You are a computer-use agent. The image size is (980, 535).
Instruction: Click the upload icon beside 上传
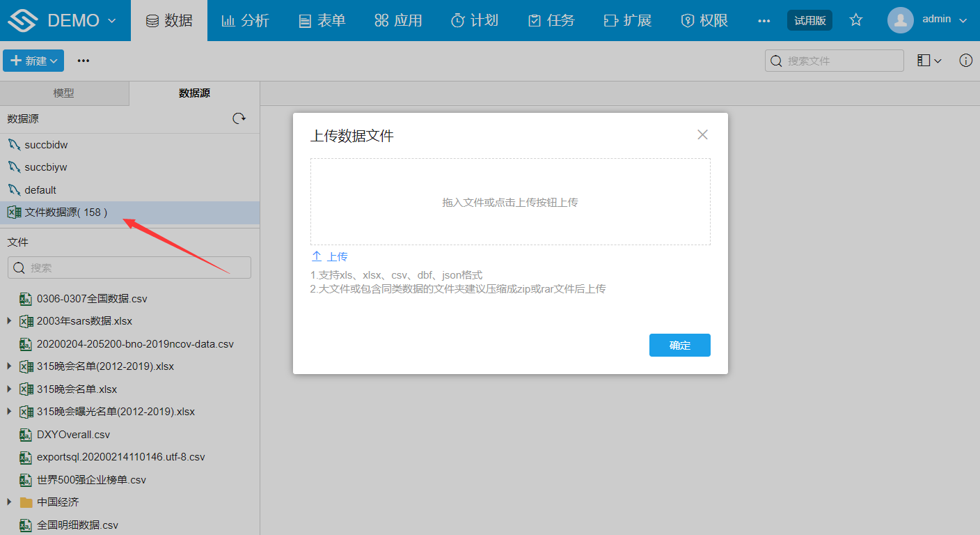(317, 256)
